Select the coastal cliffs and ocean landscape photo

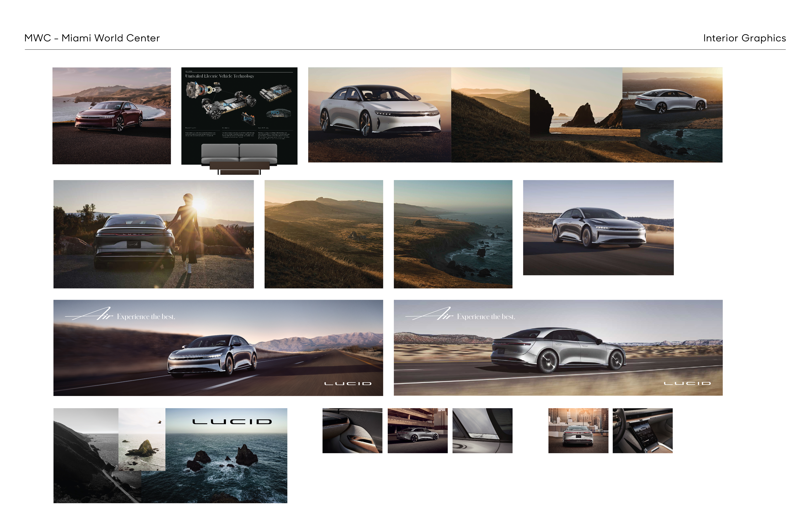453,234
